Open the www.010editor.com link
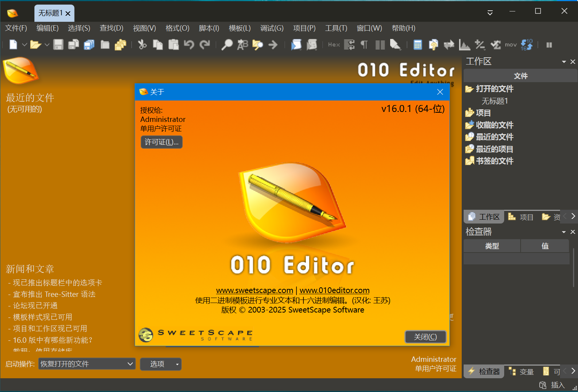The image size is (578, 392). (x=334, y=290)
